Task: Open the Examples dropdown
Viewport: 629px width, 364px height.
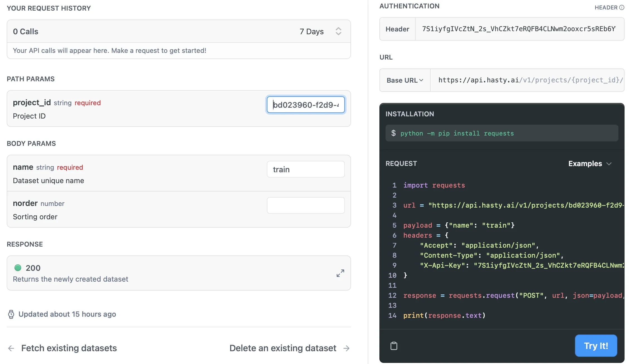Action: (590, 164)
